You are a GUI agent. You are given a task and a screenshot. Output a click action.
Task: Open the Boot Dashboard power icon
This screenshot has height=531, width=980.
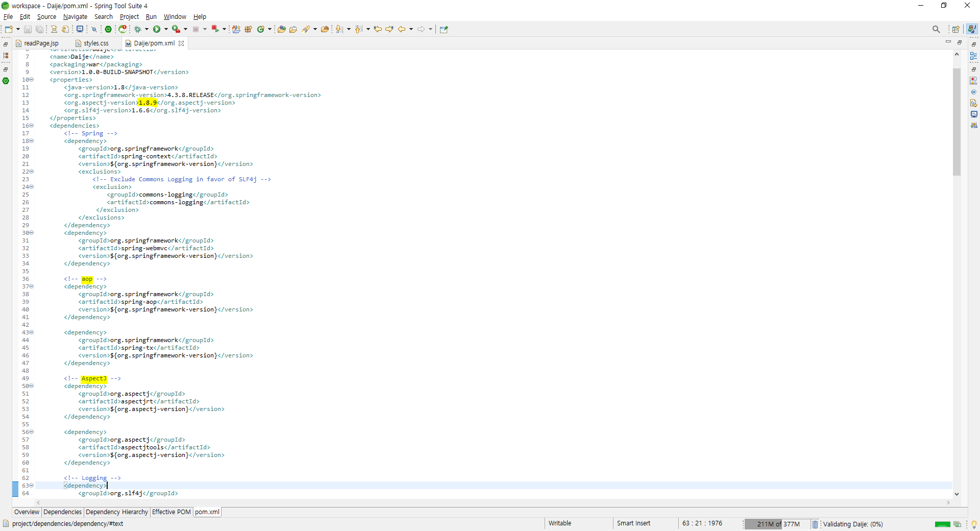point(108,29)
